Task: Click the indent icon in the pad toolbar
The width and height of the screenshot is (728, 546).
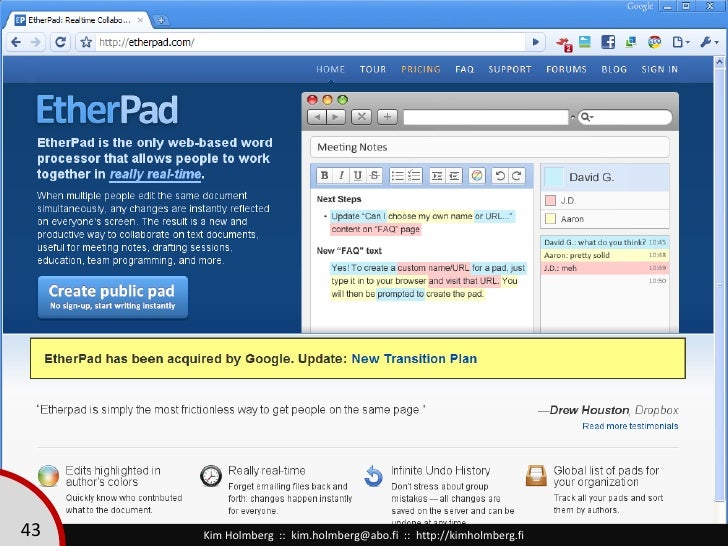Action: (437, 175)
